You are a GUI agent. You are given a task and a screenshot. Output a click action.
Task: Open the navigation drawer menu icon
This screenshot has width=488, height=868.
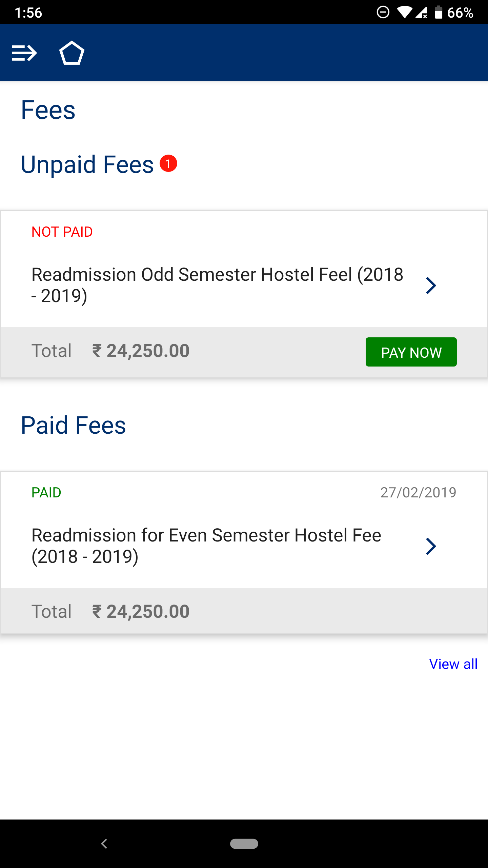click(x=24, y=53)
